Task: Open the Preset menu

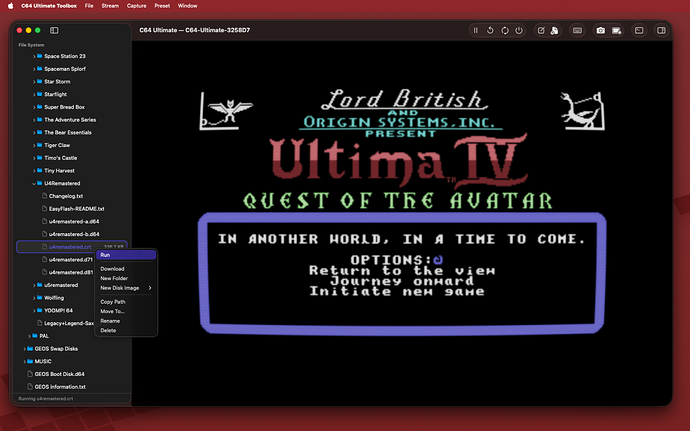Action: (x=162, y=6)
